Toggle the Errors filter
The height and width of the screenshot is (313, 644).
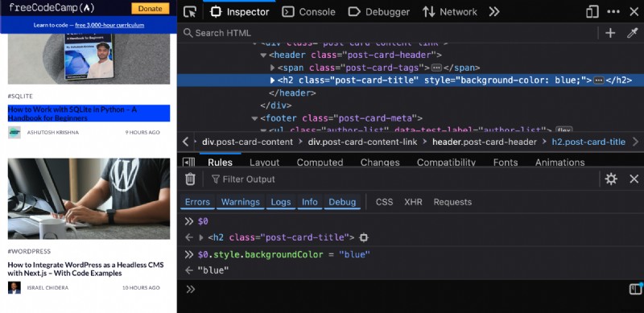click(x=197, y=202)
